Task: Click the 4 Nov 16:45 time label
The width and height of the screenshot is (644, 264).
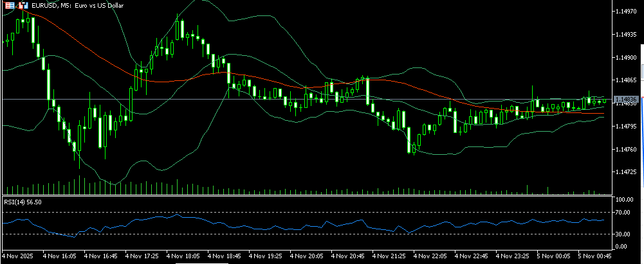Action: [x=102, y=255]
